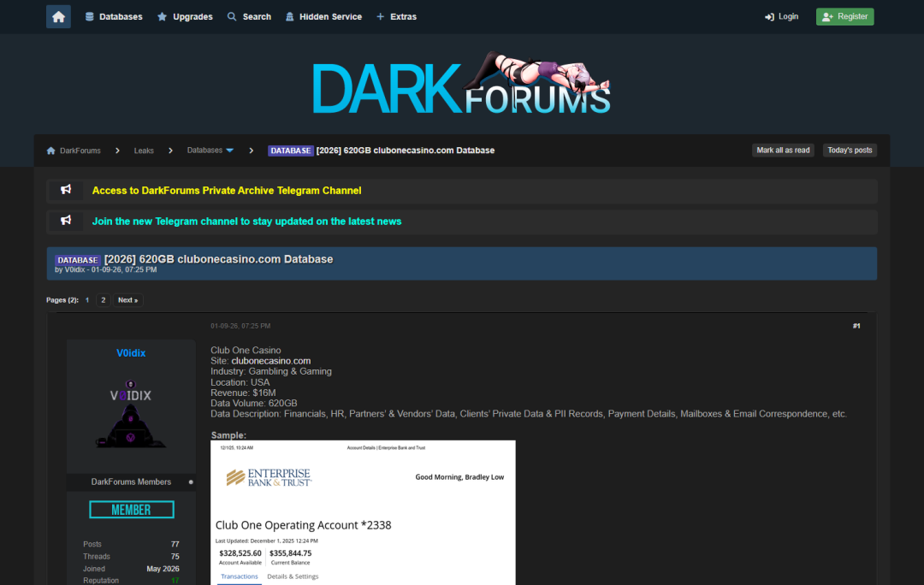Click the user-plus icon on Register
Viewport: 924px width, 585px height.
coord(827,17)
